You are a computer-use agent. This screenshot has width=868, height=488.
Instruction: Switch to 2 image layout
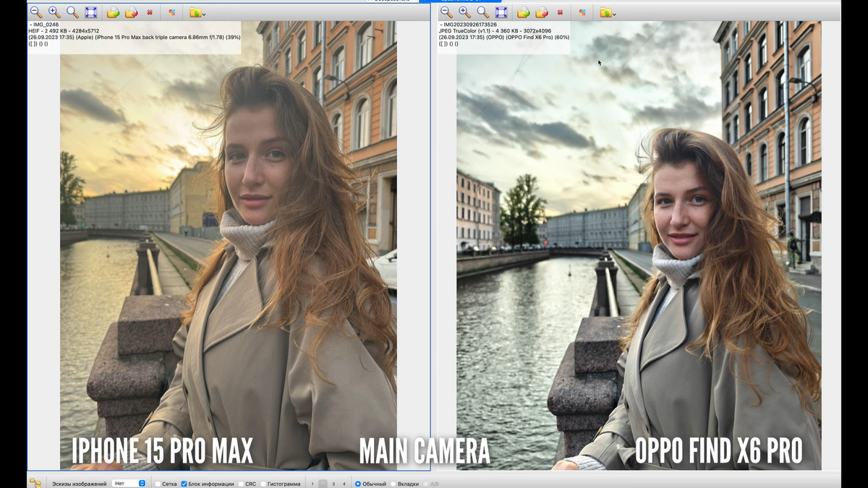323,484
